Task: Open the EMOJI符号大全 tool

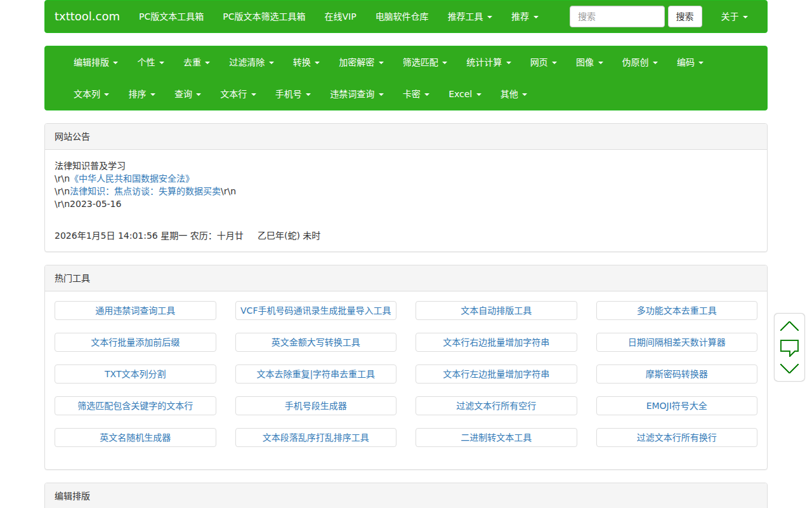Action: click(676, 406)
